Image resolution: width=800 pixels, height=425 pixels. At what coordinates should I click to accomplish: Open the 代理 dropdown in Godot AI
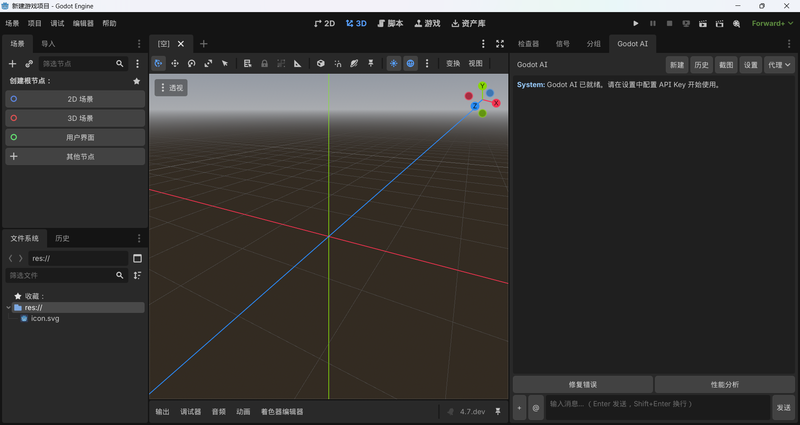tap(779, 65)
